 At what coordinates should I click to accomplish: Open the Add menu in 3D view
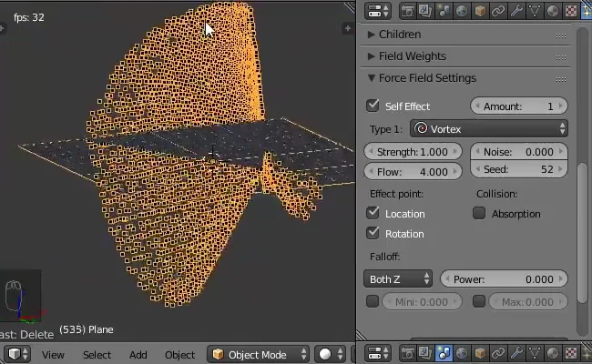138,354
